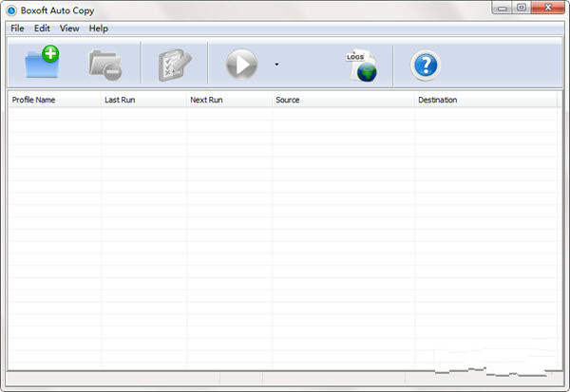
Task: Open the File menu
Action: pyautogui.click(x=17, y=28)
